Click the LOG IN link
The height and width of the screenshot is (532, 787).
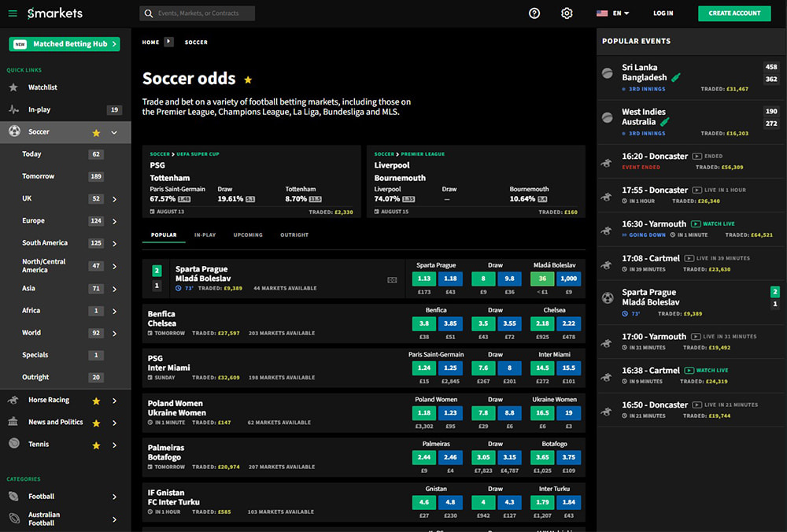[663, 13]
